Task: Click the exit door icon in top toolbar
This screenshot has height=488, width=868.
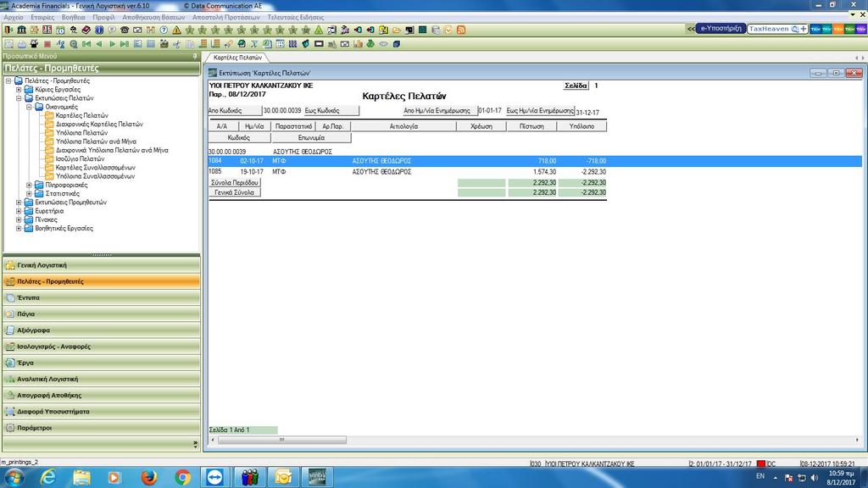Action: [8, 30]
